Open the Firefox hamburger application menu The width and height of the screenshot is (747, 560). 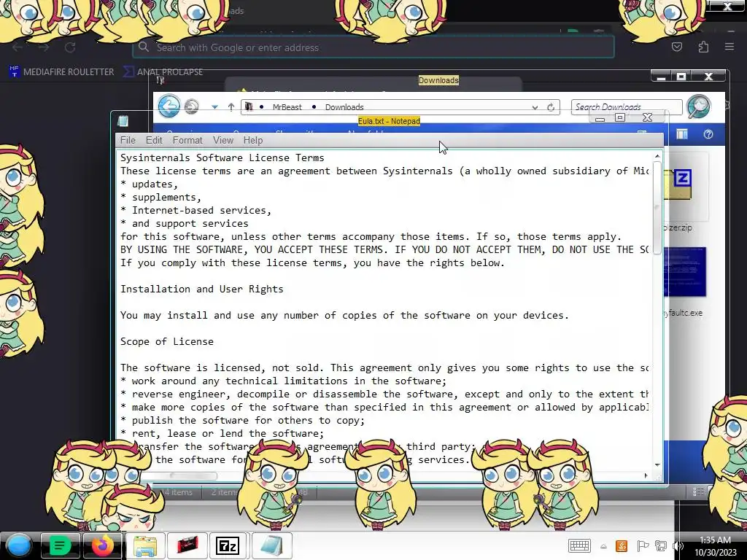click(x=729, y=47)
